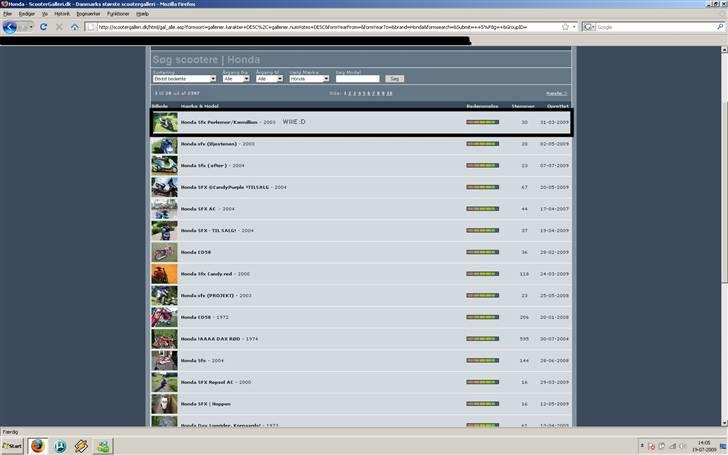Open thumbnail for Honda Sfx Perlemor/Kamællion
Viewport: 728px width, 455px height.
164,122
